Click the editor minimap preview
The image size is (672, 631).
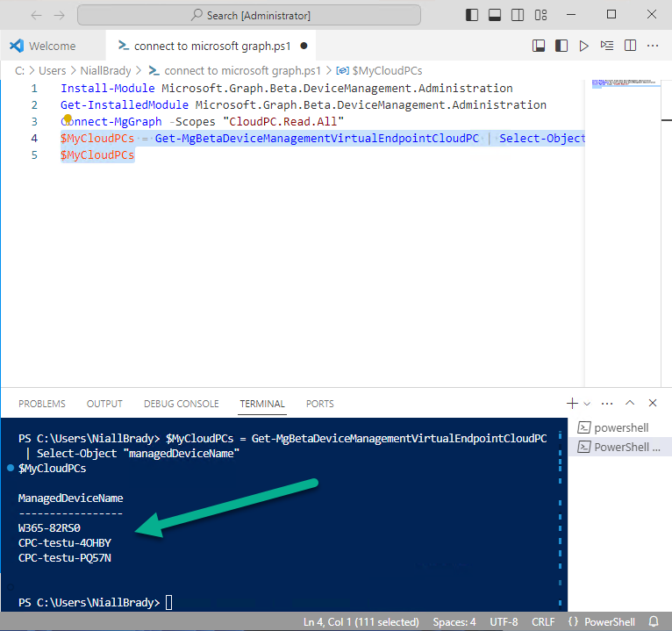click(626, 83)
